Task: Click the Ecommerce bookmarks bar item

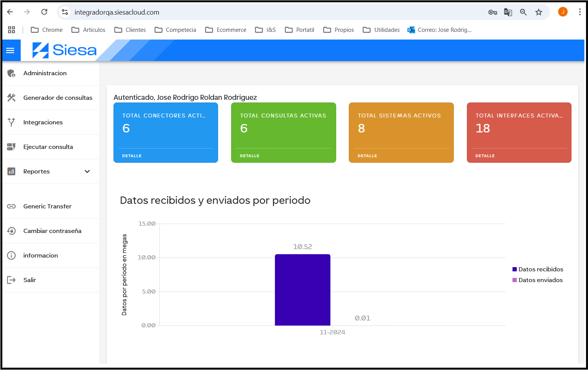Action: point(225,30)
